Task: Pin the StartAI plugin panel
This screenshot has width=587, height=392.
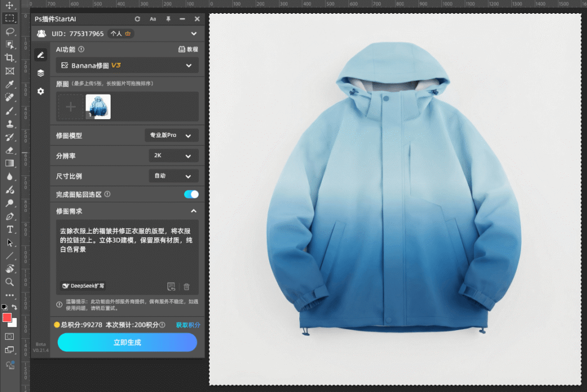Action: point(168,19)
